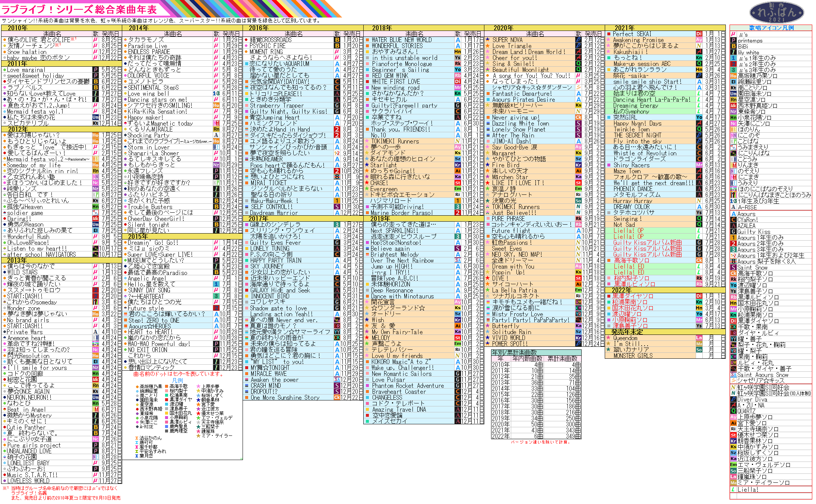
Task: Click the song Brightest Melody
Action: click(395, 254)
